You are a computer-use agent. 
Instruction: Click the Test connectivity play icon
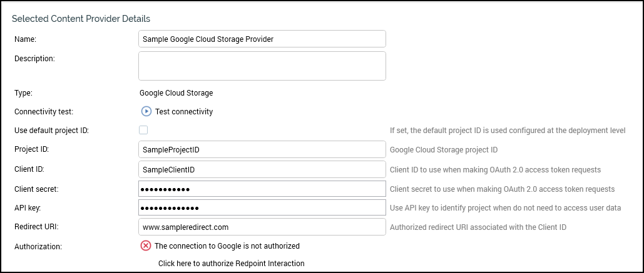[x=146, y=112]
